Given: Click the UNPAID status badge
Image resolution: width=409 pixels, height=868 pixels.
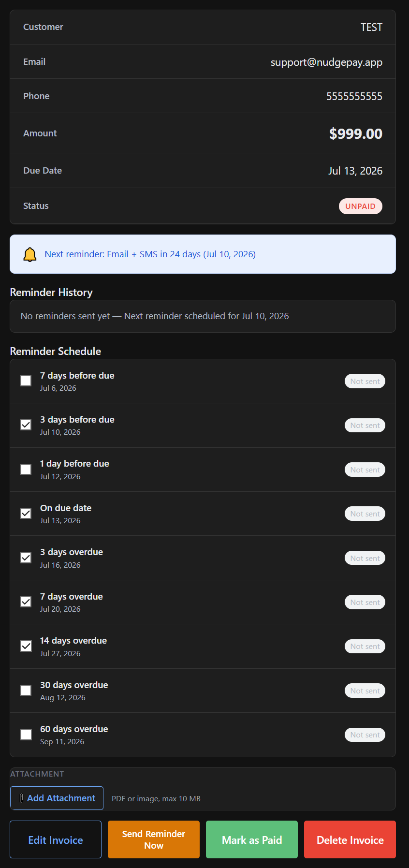Looking at the screenshot, I should coord(361,206).
